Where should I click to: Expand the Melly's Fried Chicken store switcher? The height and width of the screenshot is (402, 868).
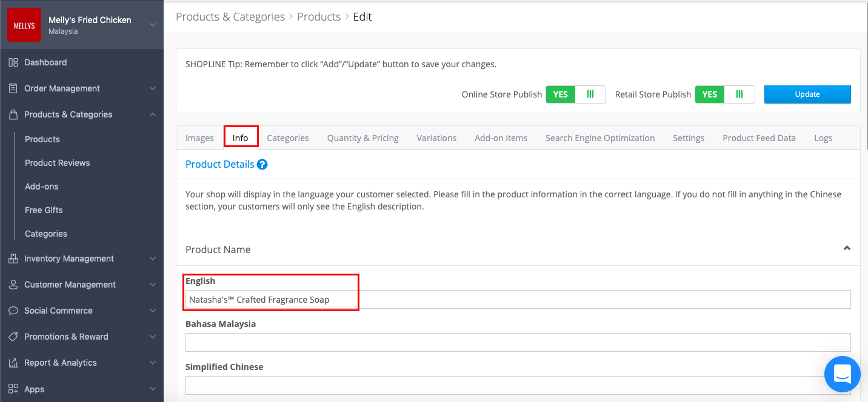(x=154, y=25)
